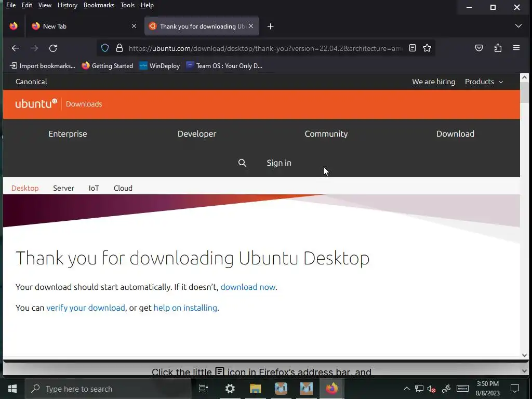This screenshot has height=399, width=532.
Task: Click the muted volume tray icon
Action: [432, 389]
